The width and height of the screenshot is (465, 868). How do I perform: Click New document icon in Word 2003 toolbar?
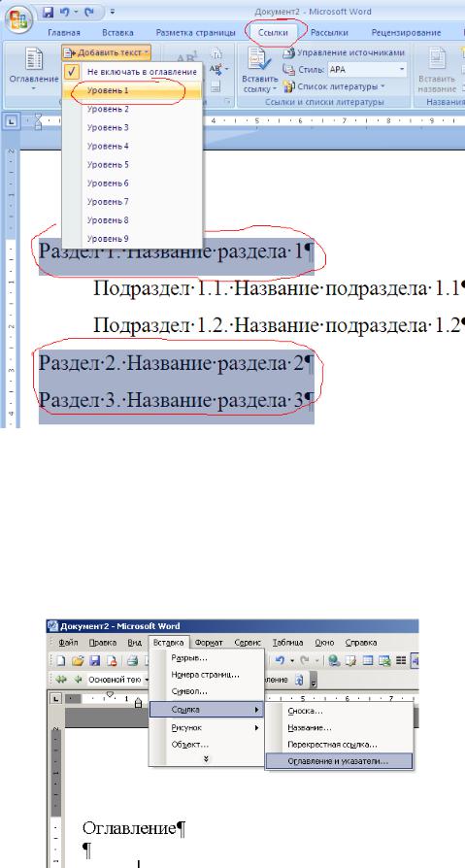(x=61, y=660)
